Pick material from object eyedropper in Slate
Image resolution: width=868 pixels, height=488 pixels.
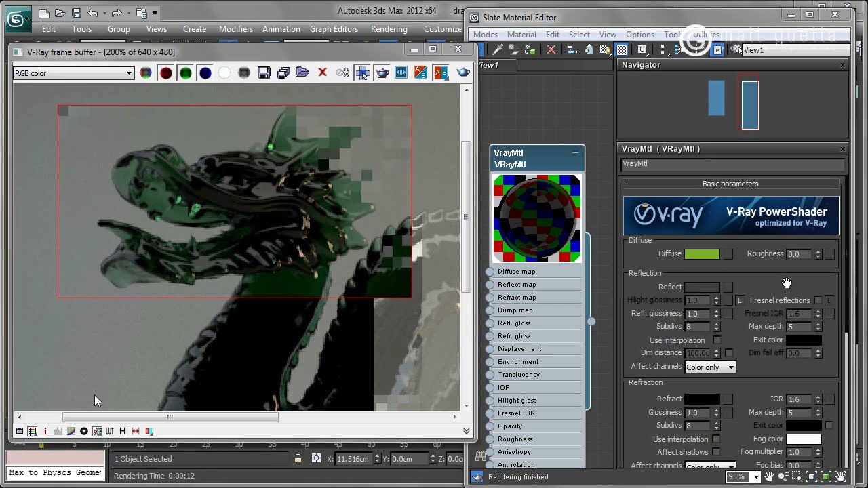(497, 49)
